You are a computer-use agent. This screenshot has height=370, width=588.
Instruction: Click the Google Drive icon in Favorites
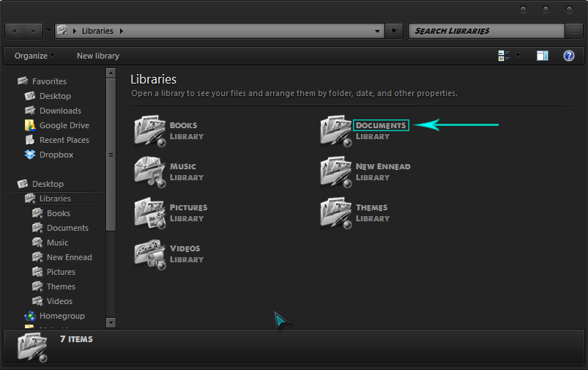[x=30, y=125]
